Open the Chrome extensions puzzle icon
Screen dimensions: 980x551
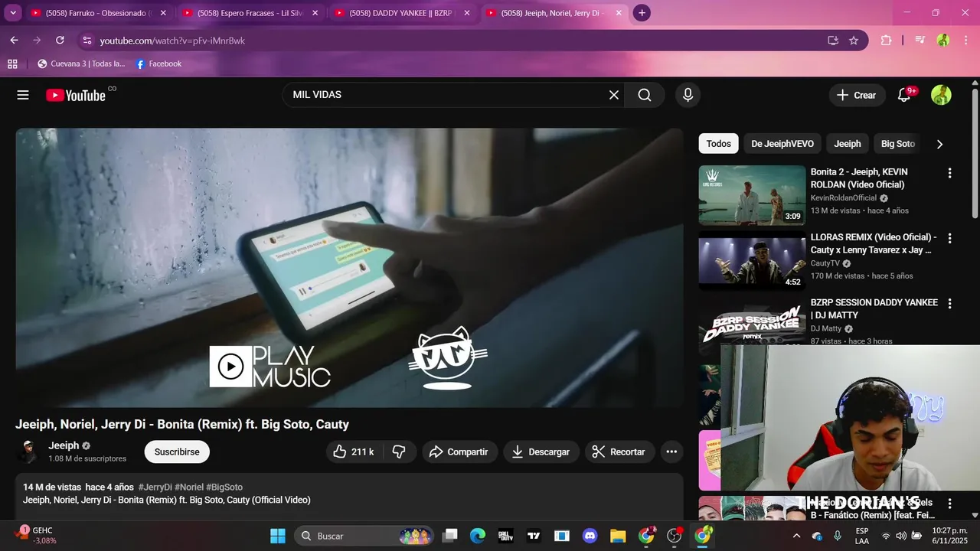coord(886,41)
